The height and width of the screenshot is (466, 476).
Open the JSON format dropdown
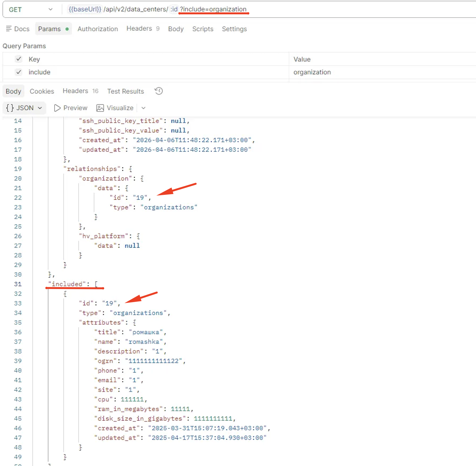click(x=24, y=108)
